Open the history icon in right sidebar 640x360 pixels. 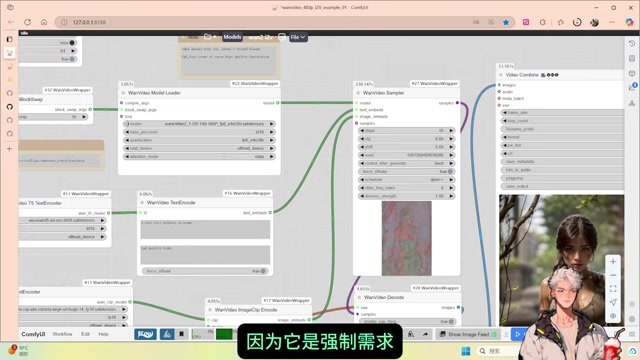tap(632, 44)
